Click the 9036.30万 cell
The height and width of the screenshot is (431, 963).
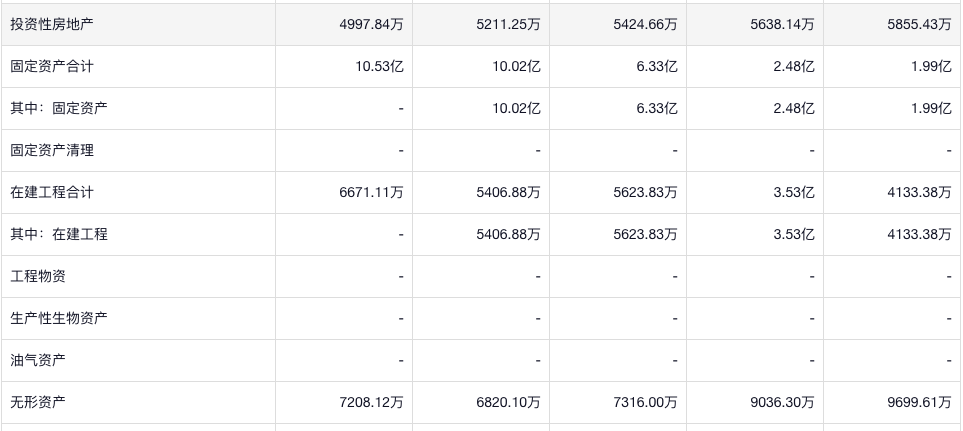[x=781, y=402]
